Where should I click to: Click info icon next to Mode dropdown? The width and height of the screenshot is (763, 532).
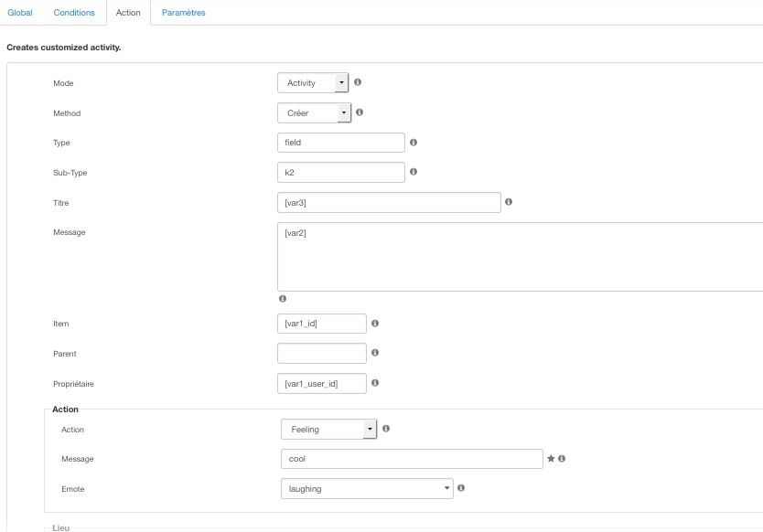(x=358, y=82)
